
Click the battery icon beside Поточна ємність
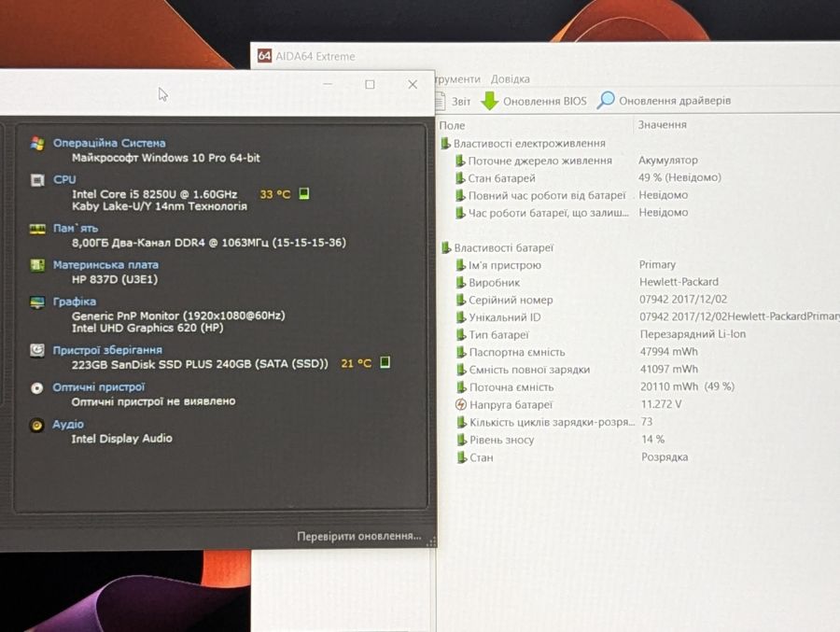pos(461,387)
